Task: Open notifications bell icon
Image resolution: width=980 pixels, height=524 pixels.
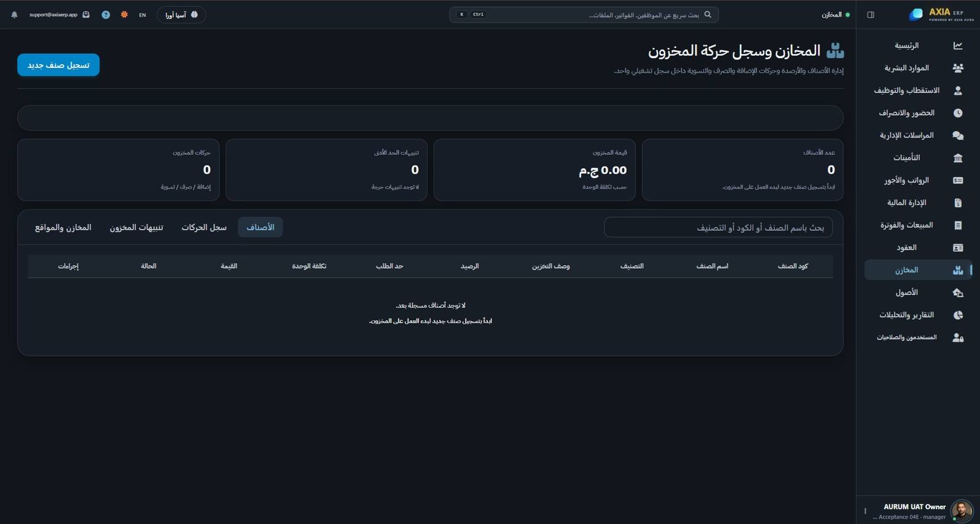Action: click(14, 15)
